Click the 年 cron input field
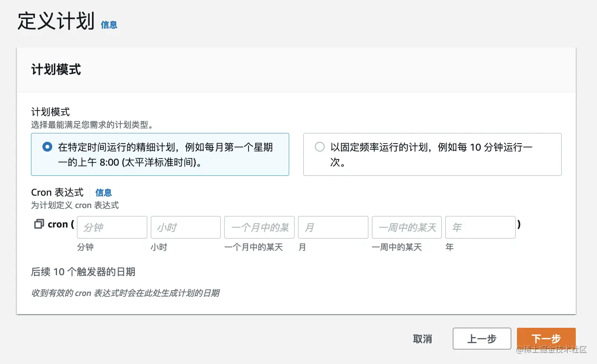This screenshot has height=364, width=597. (x=480, y=227)
